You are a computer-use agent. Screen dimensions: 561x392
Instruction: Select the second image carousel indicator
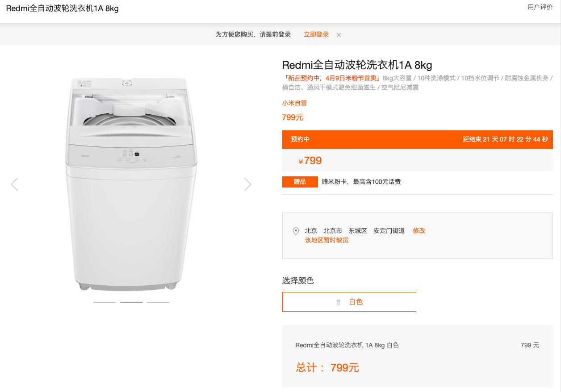click(131, 302)
